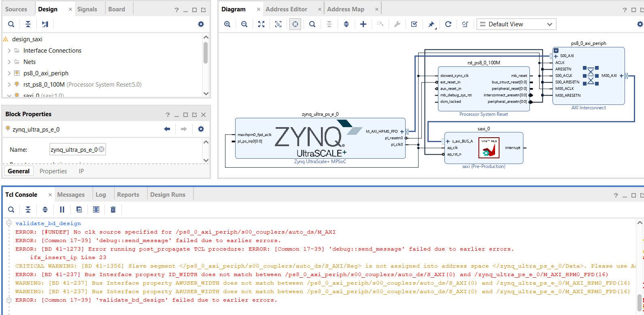Open the Properties tab in Block Properties
The width and height of the screenshot is (644, 315).
click(53, 171)
